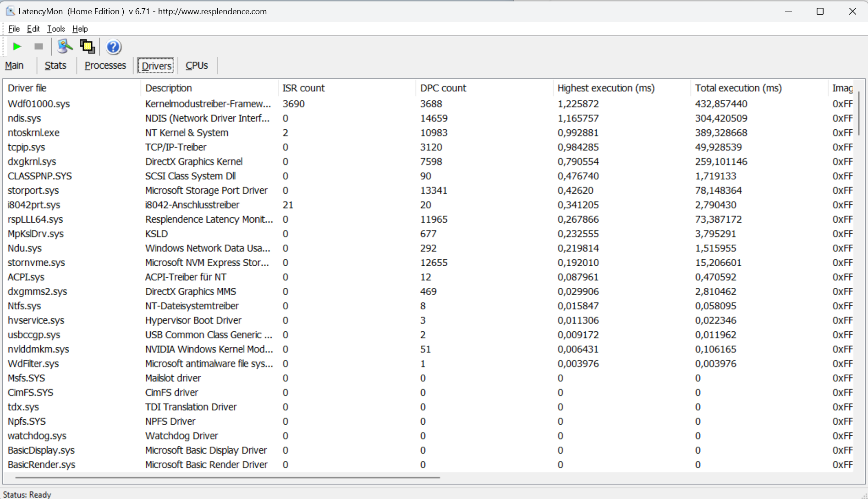Minimize the LatencyMon window
The height and width of the screenshot is (499, 868).
(x=788, y=11)
